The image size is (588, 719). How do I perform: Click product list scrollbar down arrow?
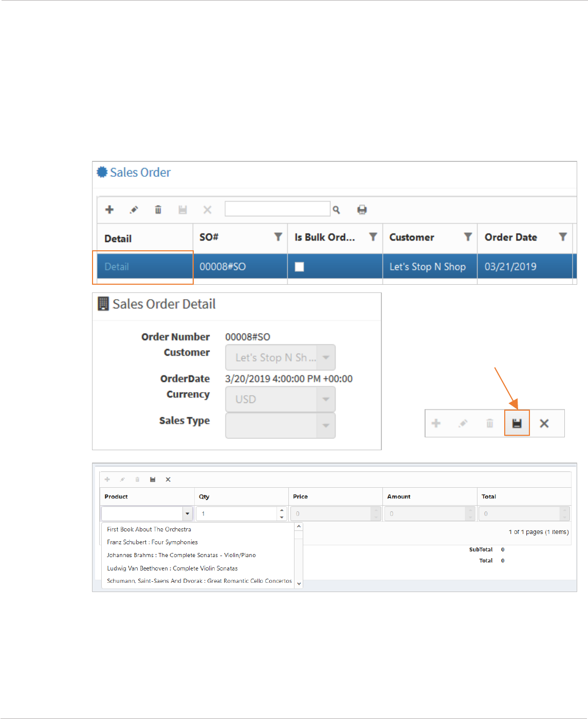point(299,584)
